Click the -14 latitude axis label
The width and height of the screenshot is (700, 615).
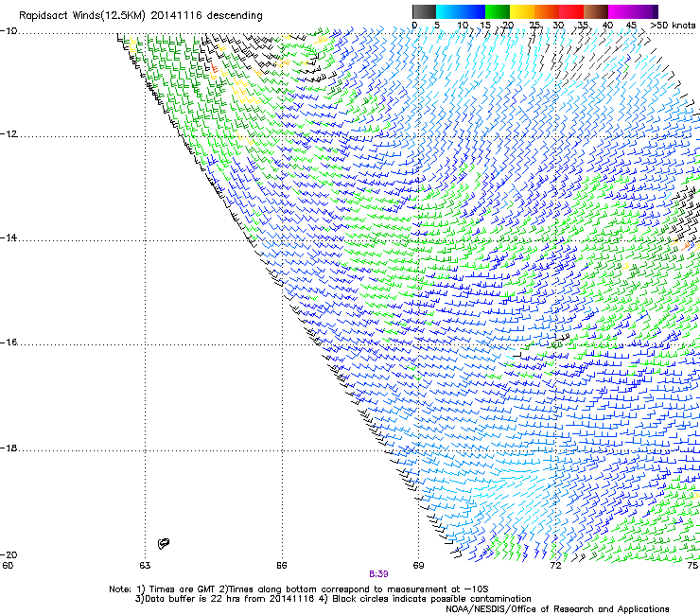point(9,237)
